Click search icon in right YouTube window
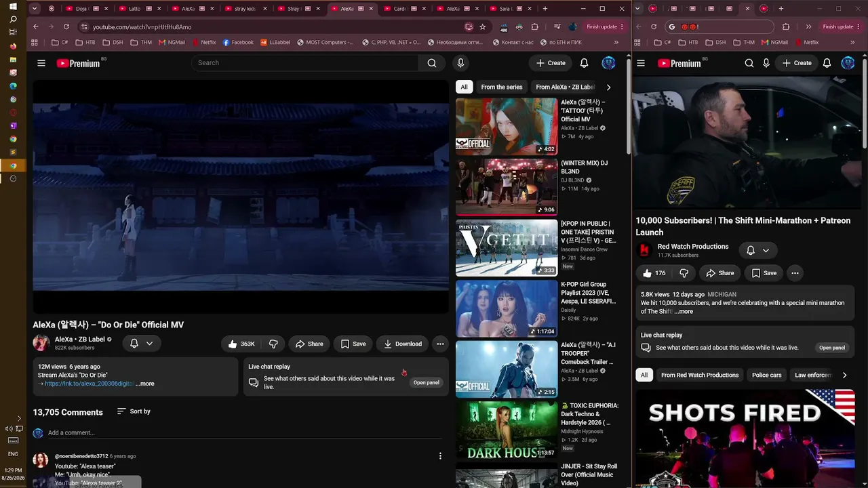 [749, 63]
